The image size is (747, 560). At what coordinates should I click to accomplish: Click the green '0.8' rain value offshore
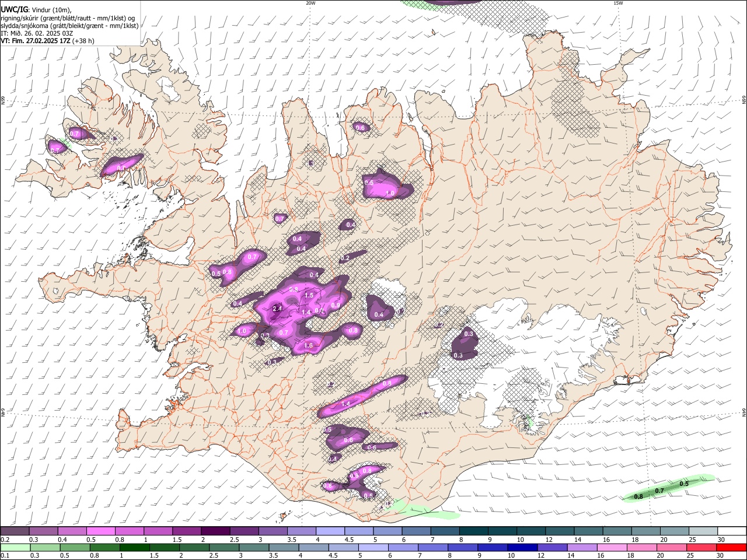coord(638,496)
